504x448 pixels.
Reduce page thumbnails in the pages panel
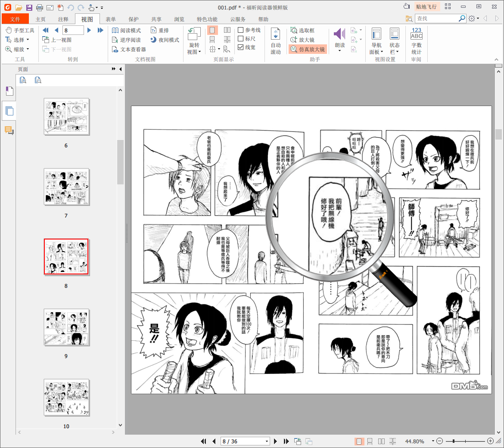[38, 80]
